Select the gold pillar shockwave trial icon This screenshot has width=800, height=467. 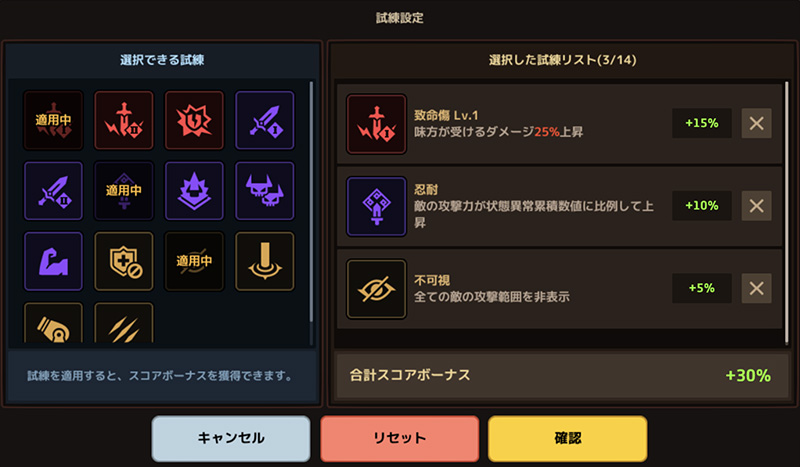(264, 261)
